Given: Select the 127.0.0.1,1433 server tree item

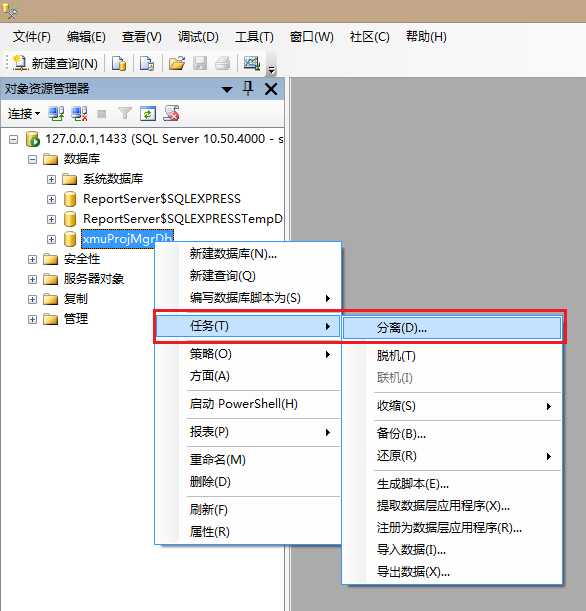Looking at the screenshot, I should point(164,139).
